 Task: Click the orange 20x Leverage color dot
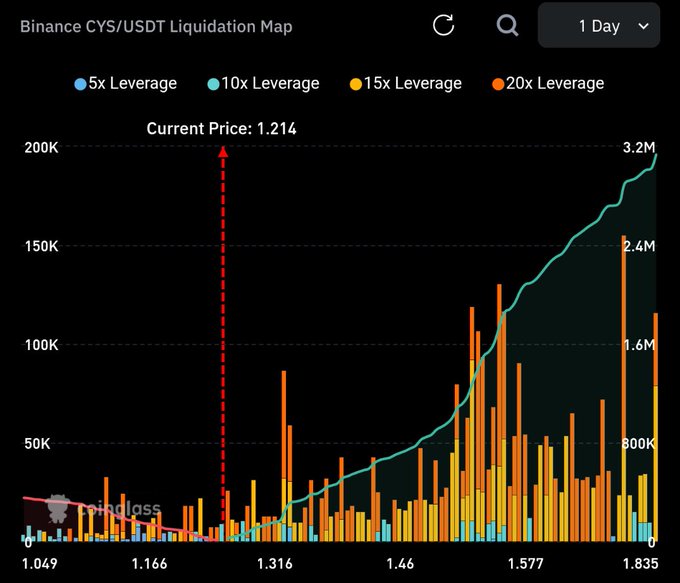(498, 84)
